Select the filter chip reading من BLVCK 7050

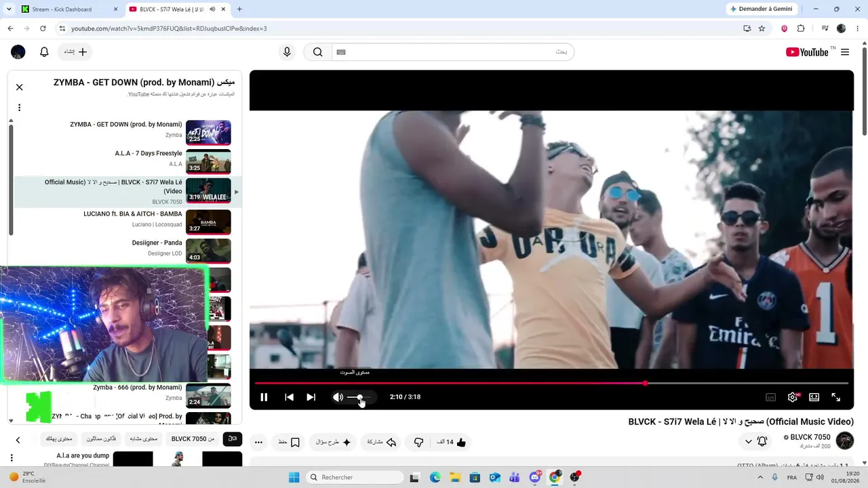(193, 439)
